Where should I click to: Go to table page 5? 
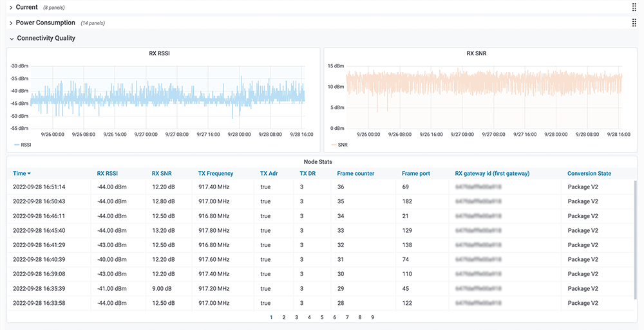(322, 317)
